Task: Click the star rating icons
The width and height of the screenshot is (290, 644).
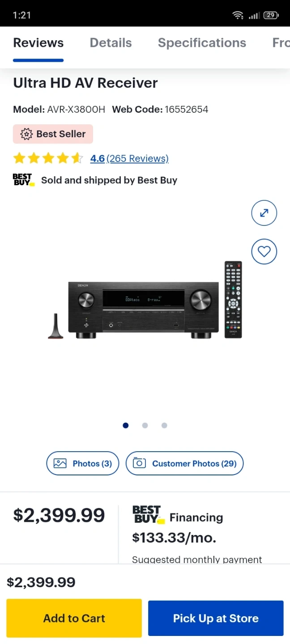Action: point(48,158)
